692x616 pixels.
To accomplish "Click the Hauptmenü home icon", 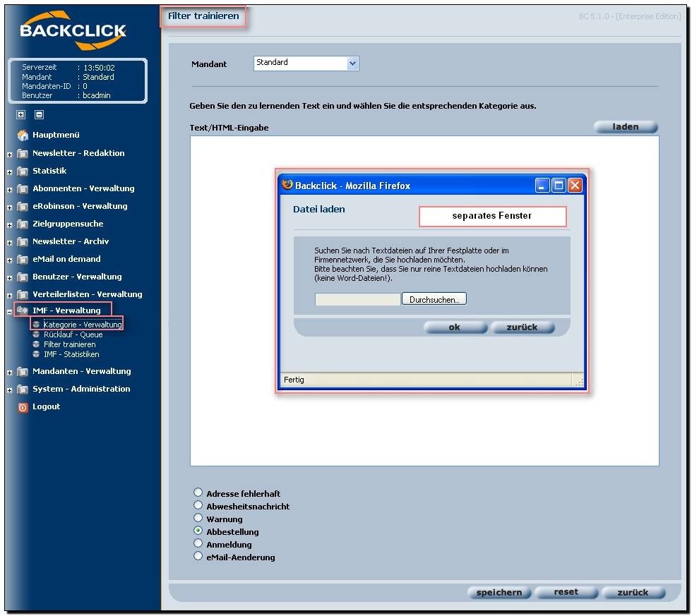I will (23, 135).
